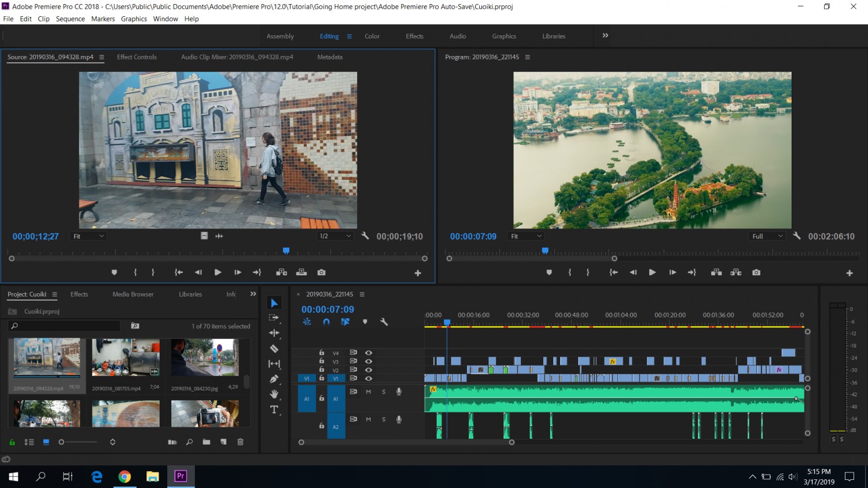868x488 pixels.
Task: Open the Sequence menu
Action: pos(71,19)
